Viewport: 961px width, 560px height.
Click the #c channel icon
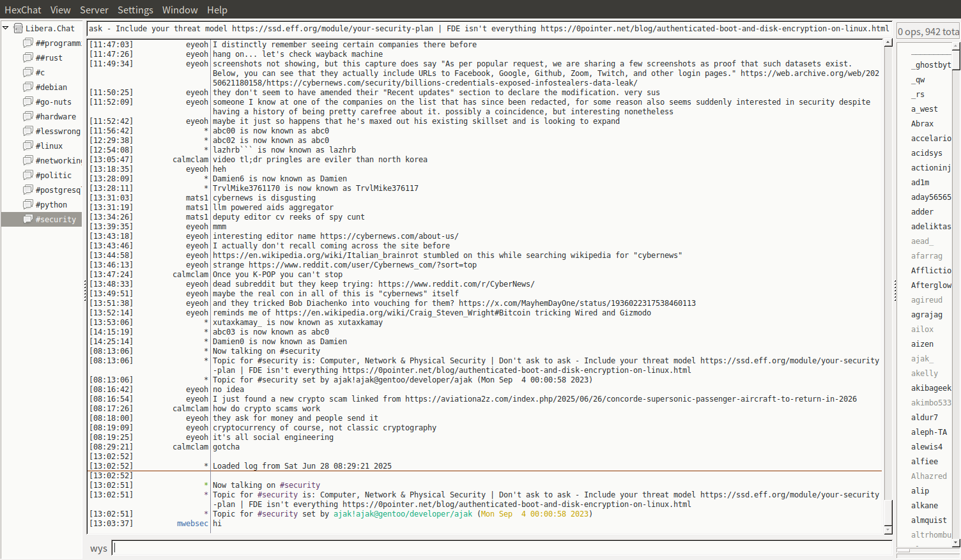(x=28, y=72)
